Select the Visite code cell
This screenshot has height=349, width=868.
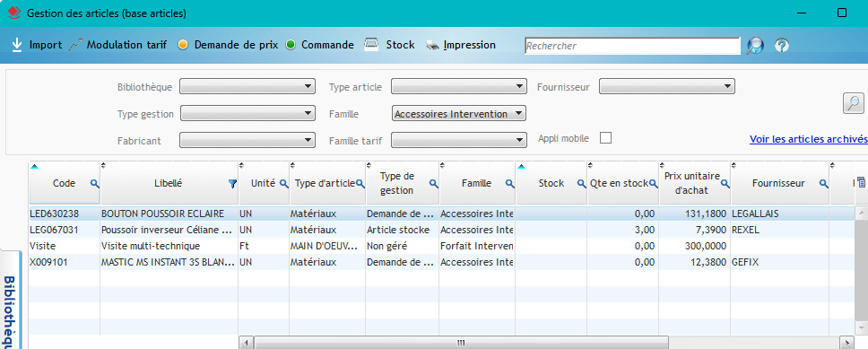tap(65, 246)
